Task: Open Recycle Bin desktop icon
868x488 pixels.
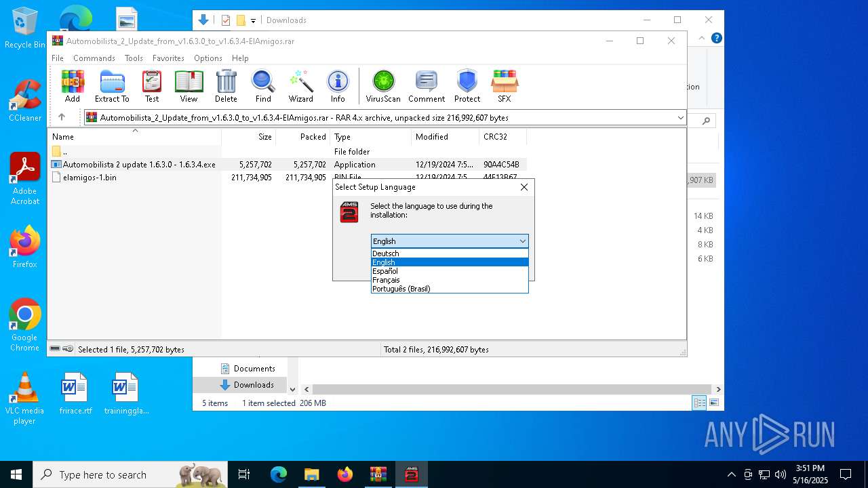Action: pos(24,28)
